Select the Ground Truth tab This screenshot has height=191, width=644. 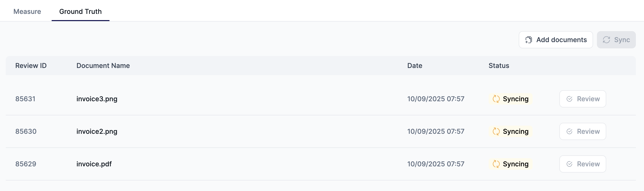[x=81, y=11]
